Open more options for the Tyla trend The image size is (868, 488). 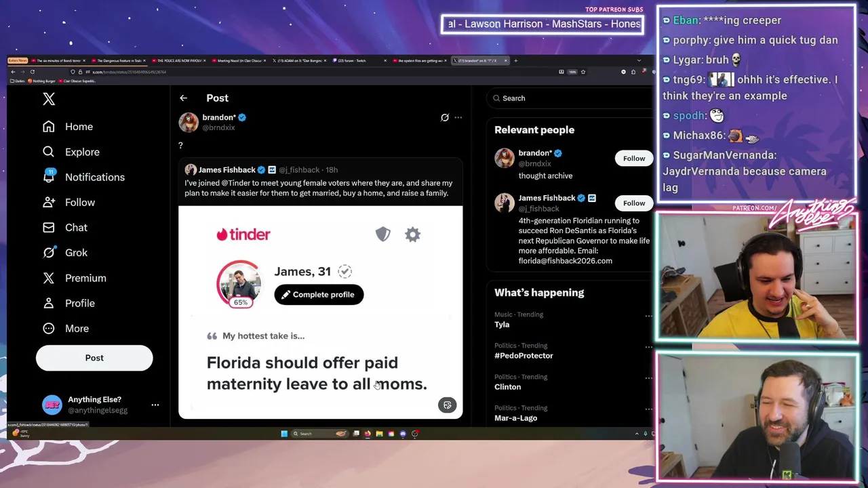(648, 316)
